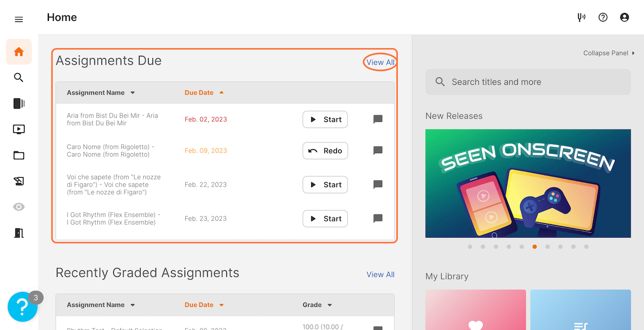This screenshot has width=644, height=330.
Task: Start the Aria from Bist Du Bei Mir assignment
Action: coord(325,119)
